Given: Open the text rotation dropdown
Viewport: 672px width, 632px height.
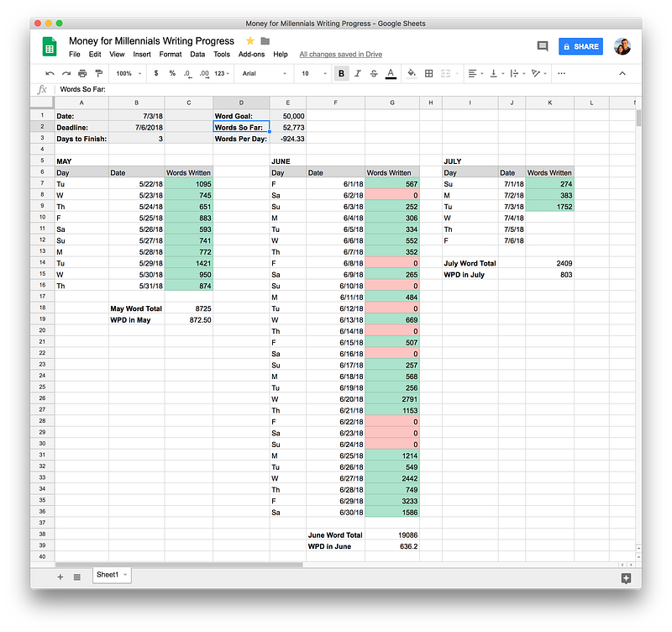Looking at the screenshot, I should 538,73.
